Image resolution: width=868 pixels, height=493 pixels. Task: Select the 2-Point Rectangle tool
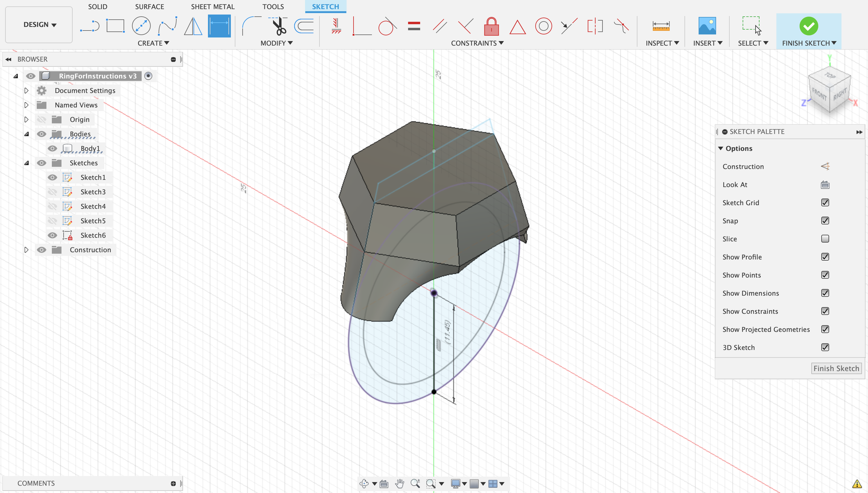coord(115,25)
